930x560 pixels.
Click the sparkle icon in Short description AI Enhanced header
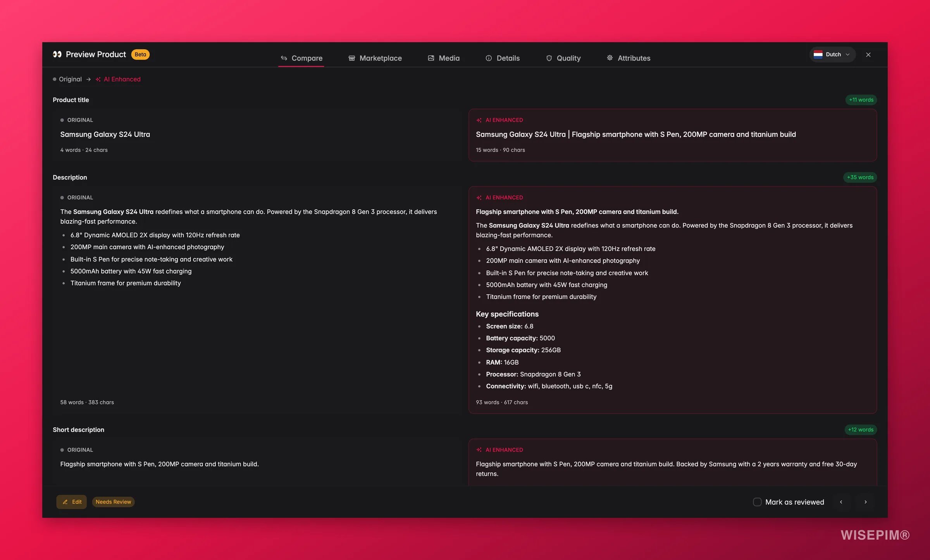pos(479,450)
